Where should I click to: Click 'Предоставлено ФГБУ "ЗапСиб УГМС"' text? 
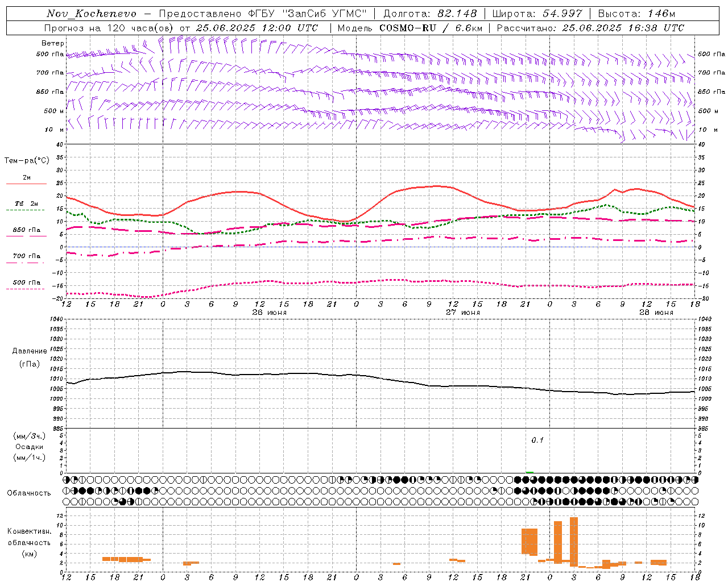pyautogui.click(x=263, y=14)
